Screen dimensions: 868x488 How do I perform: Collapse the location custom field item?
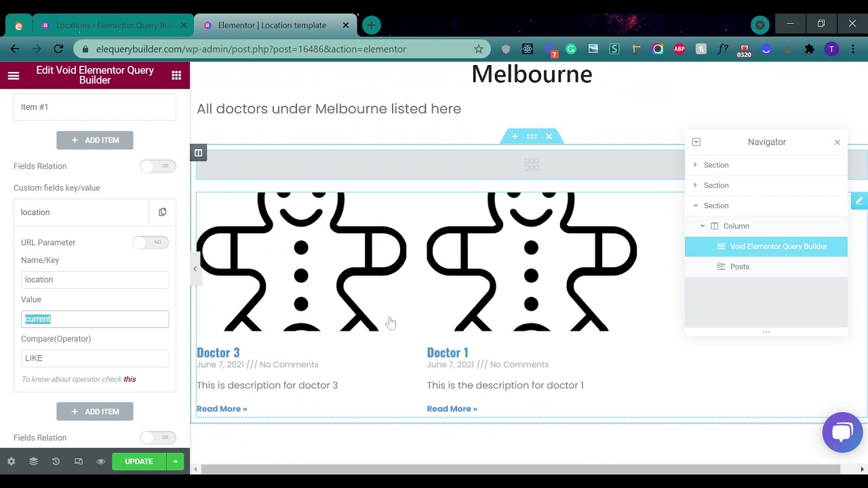[x=81, y=212]
